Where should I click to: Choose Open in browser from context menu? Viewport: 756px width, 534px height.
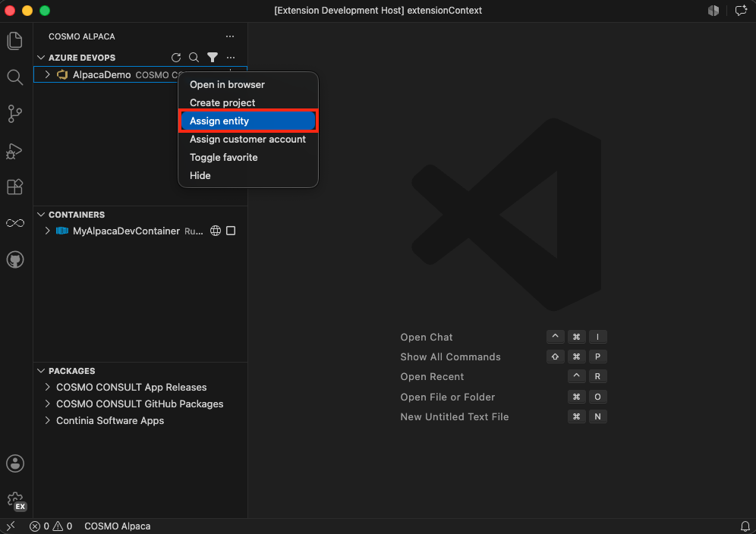[248, 84]
